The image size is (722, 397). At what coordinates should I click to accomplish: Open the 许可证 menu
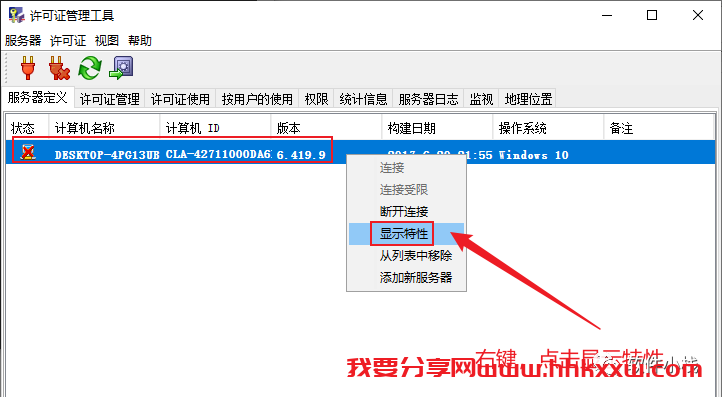click(x=68, y=41)
